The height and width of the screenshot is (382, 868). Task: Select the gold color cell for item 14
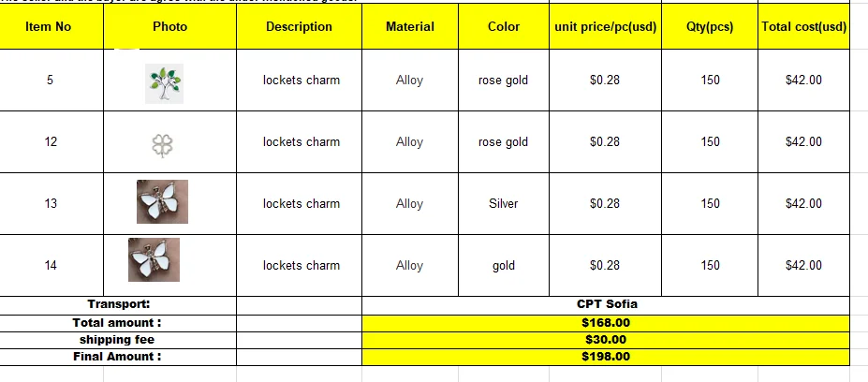pos(504,266)
